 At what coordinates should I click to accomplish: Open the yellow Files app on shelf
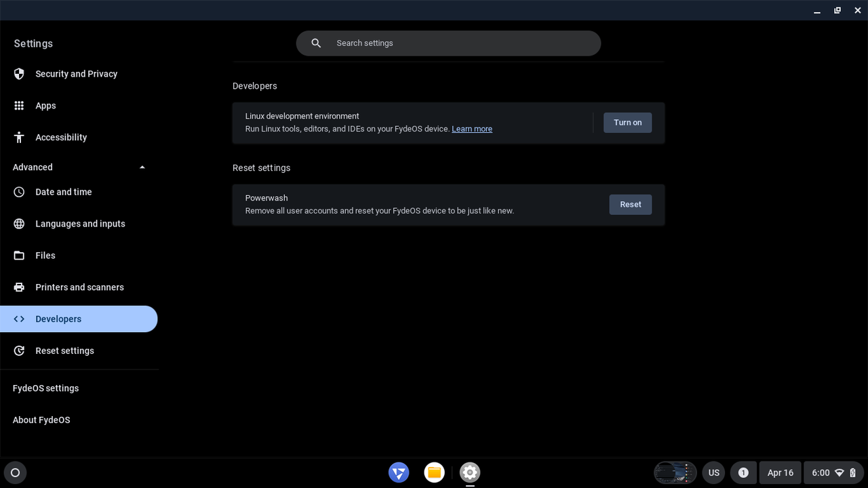[x=434, y=472]
